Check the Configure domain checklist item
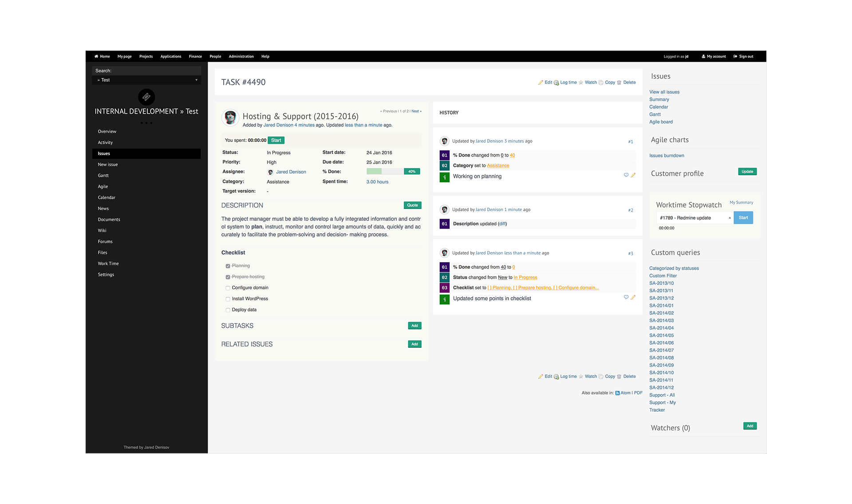Viewport: 852px width, 504px height. point(228,288)
